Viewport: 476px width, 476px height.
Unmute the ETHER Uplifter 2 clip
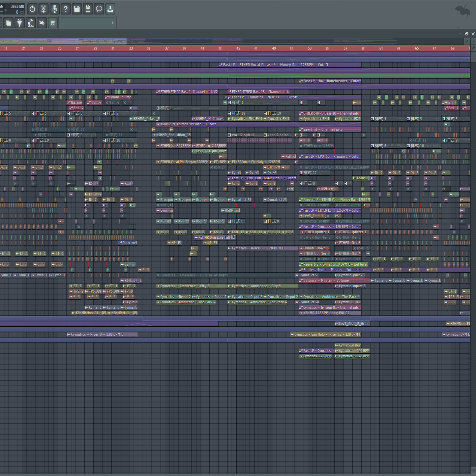[302, 237]
